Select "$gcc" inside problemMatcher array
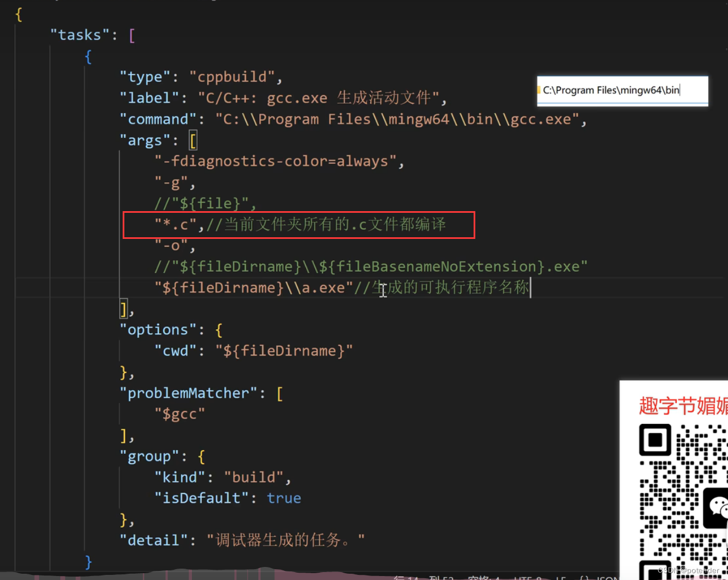Viewport: 728px width, 580px height. coord(179,414)
